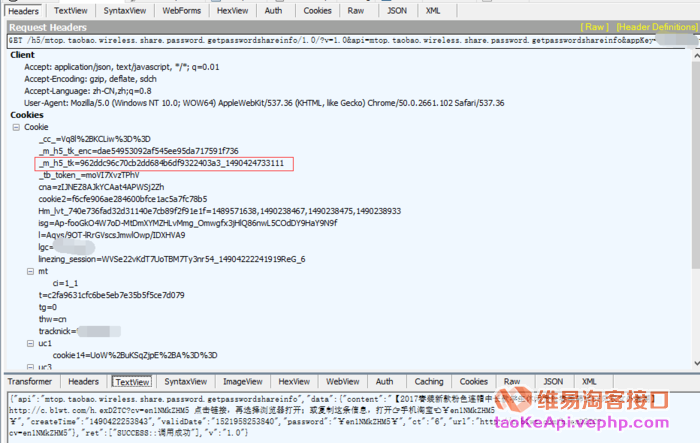
Task: Select the Accept header line
Action: (x=121, y=67)
